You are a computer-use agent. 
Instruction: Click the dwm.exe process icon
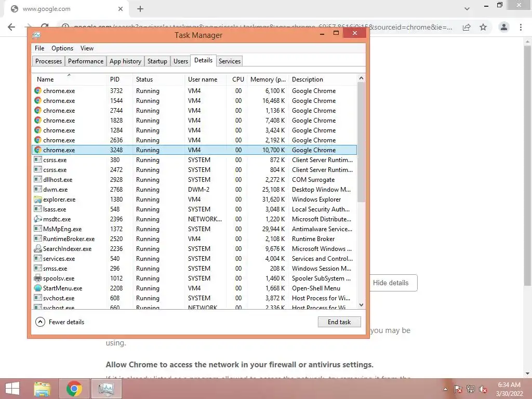coord(37,189)
